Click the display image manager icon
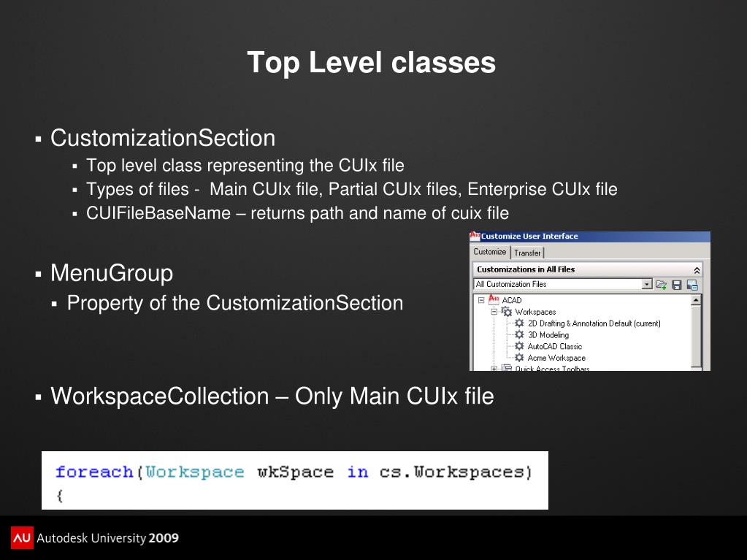Image resolution: width=747 pixels, height=560 pixels. (x=692, y=285)
